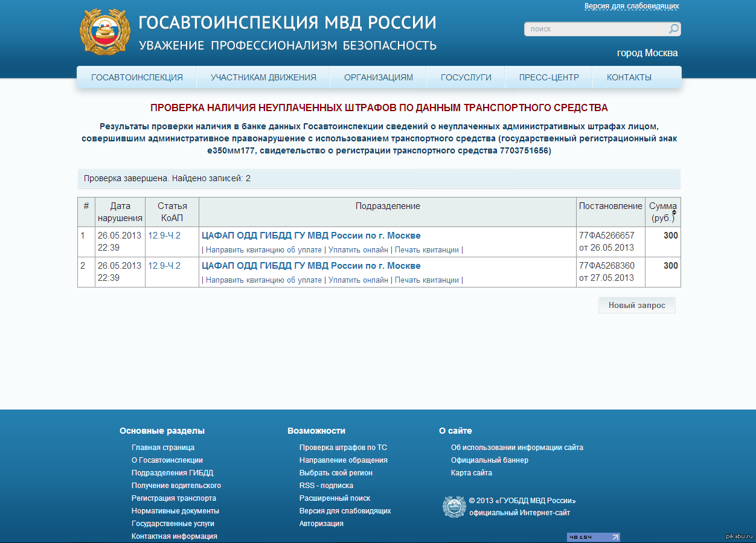Screen dimensions: 756x543
Task: Click Печать квитанции for the second fine
Action: tap(427, 280)
